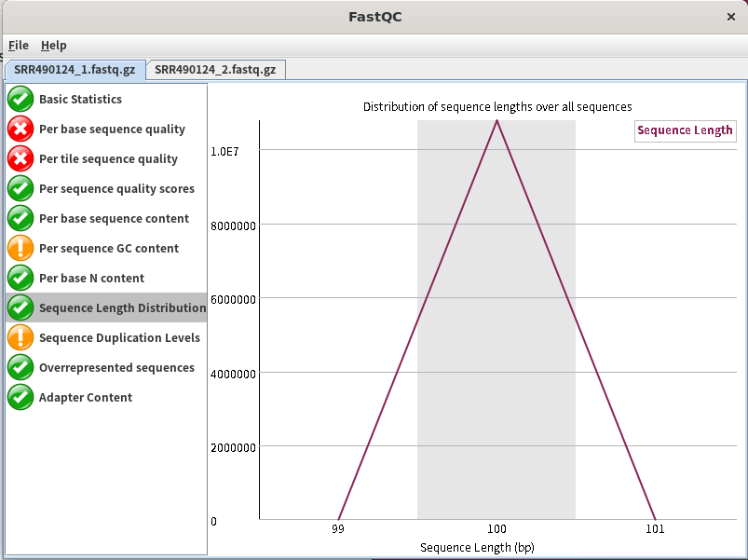Click the green check icon for Overrepresented sequences
748x560 pixels.
[x=20, y=367]
